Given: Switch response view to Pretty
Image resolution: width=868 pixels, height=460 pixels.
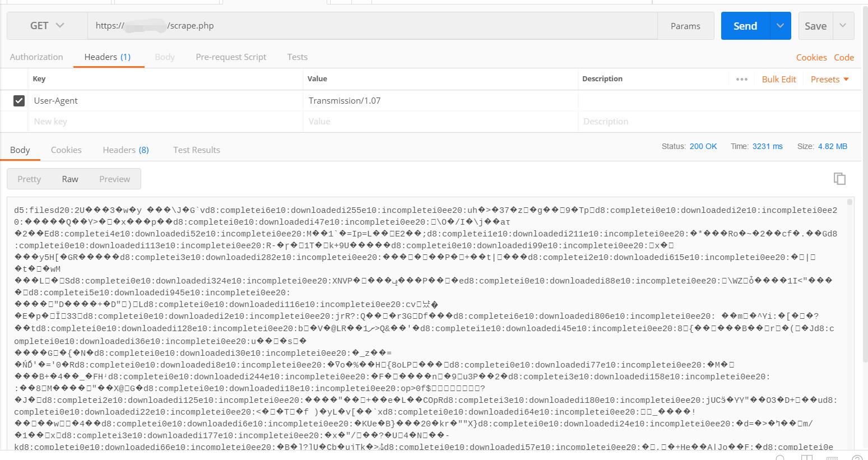Looking at the screenshot, I should [x=29, y=179].
